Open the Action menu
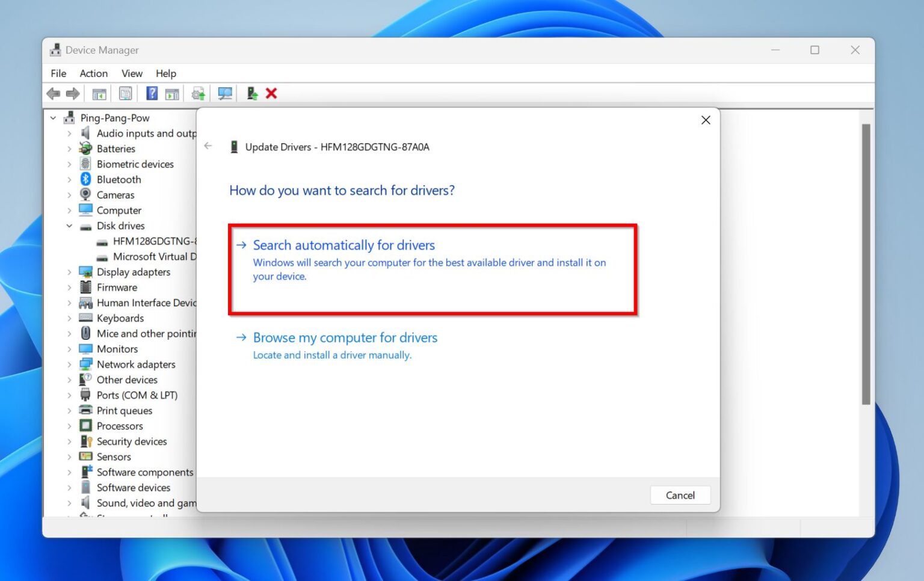Viewport: 924px width, 581px height. (x=94, y=73)
